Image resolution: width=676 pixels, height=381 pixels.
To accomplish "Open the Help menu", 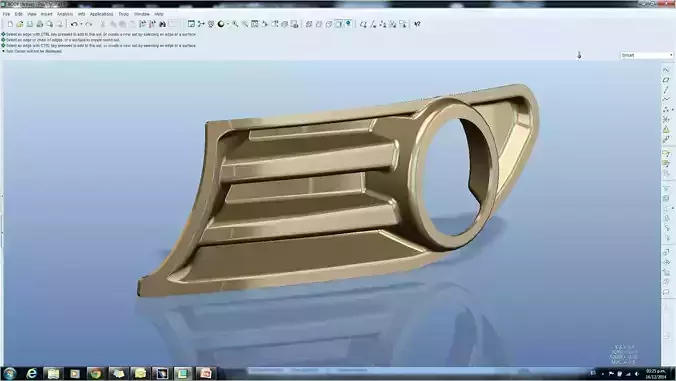I will pos(159,14).
